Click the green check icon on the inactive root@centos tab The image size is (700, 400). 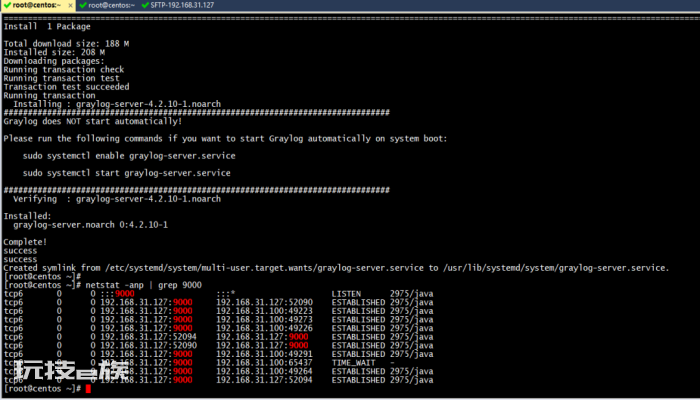83,5
